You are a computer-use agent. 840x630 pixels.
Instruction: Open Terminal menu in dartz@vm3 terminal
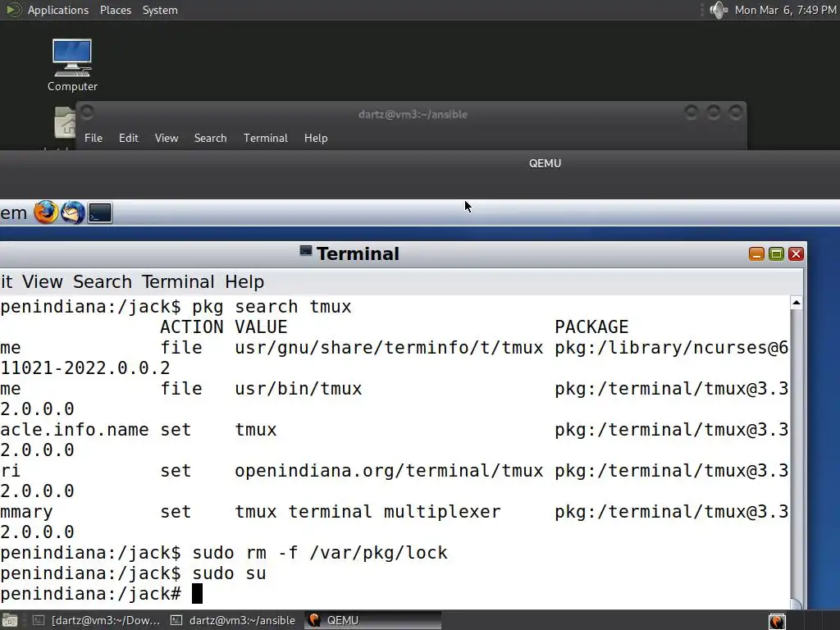(x=265, y=138)
